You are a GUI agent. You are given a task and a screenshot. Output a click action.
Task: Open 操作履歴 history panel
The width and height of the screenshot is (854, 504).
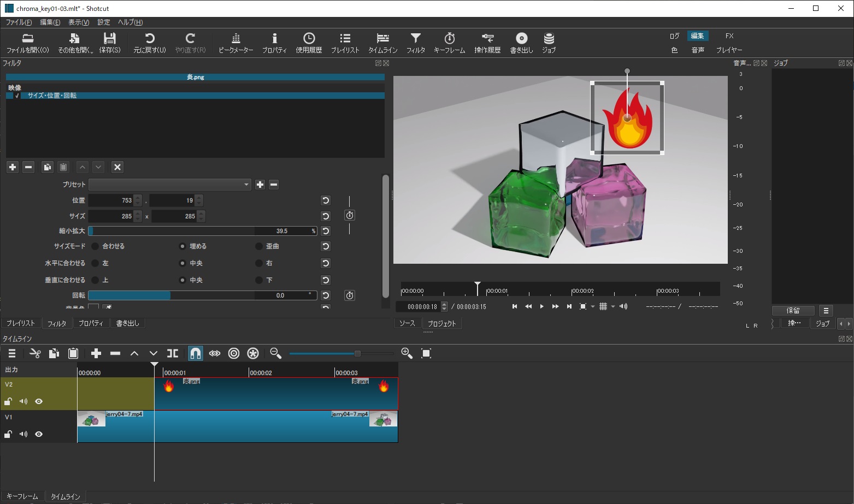[x=487, y=43]
